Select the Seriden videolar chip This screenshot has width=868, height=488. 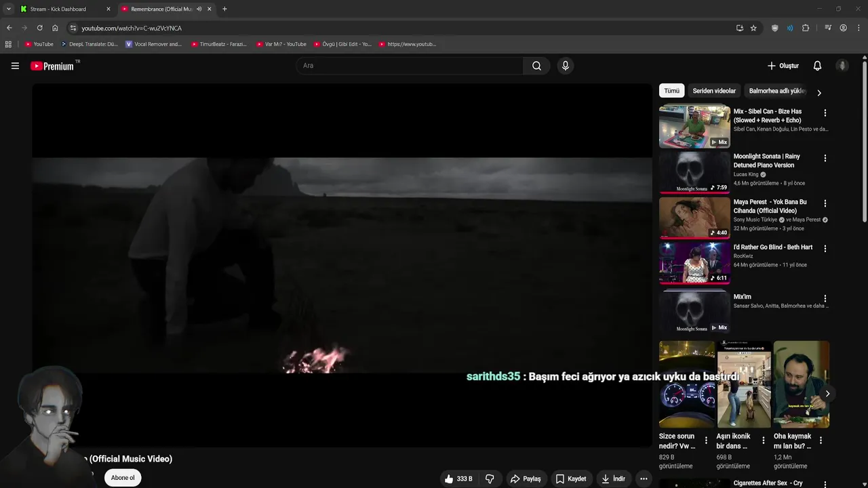714,91
